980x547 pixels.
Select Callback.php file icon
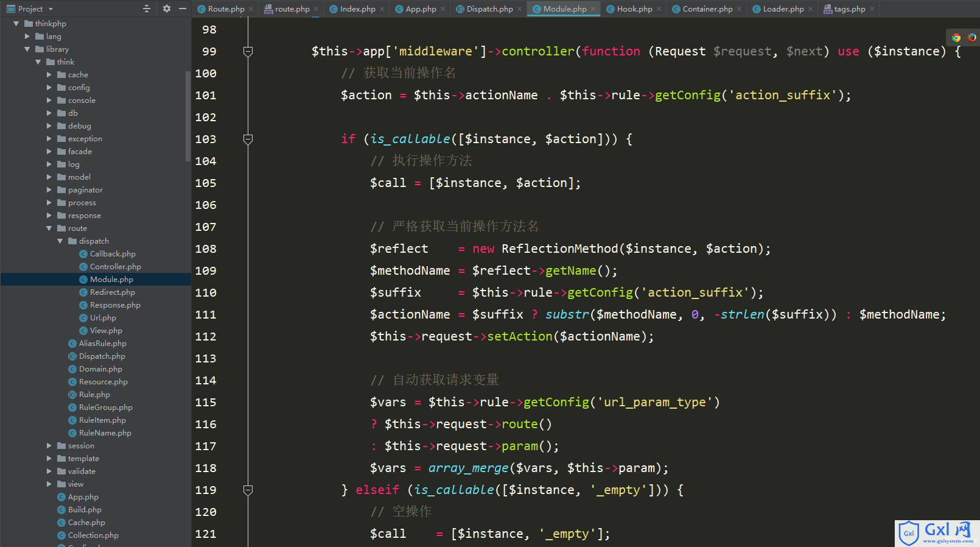[83, 254]
